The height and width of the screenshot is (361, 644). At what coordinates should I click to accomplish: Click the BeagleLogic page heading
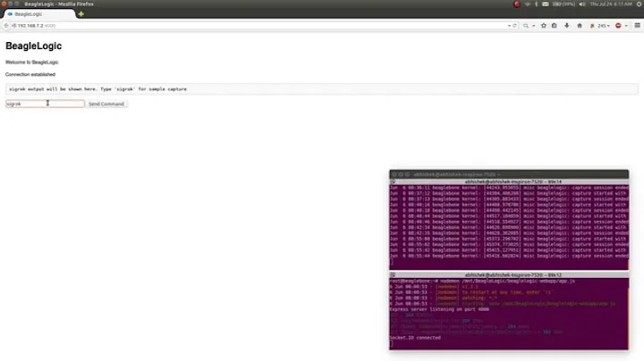click(34, 46)
